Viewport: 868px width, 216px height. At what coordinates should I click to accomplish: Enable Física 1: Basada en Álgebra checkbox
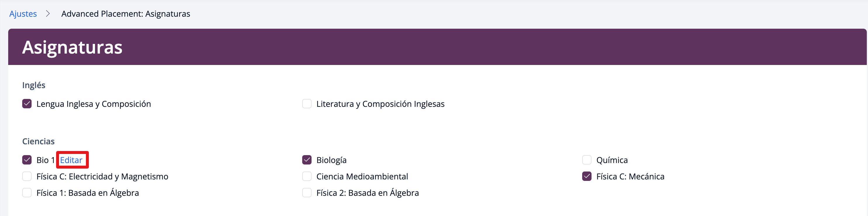coord(27,193)
